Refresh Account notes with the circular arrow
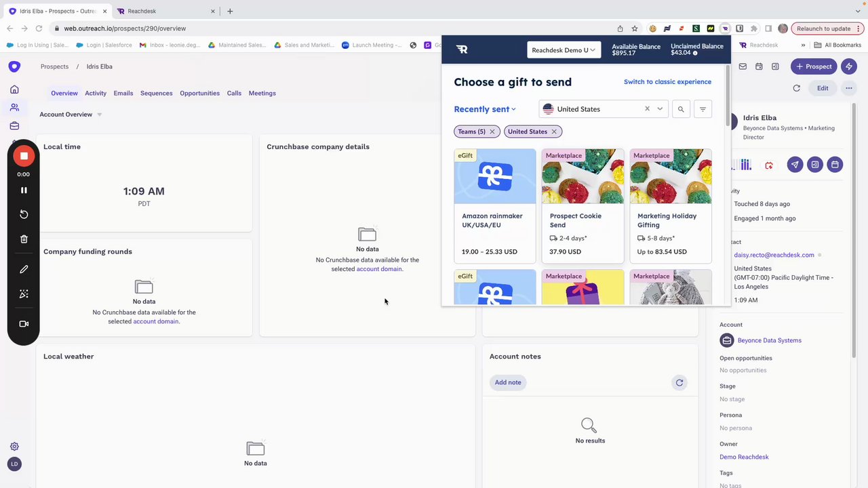The height and width of the screenshot is (488, 868). [679, 383]
